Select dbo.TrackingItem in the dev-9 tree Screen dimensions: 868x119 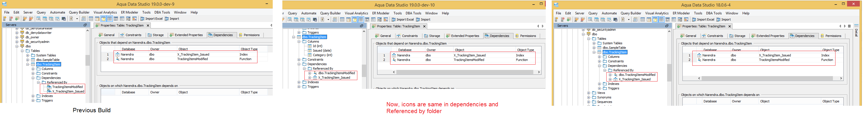pos(48,65)
